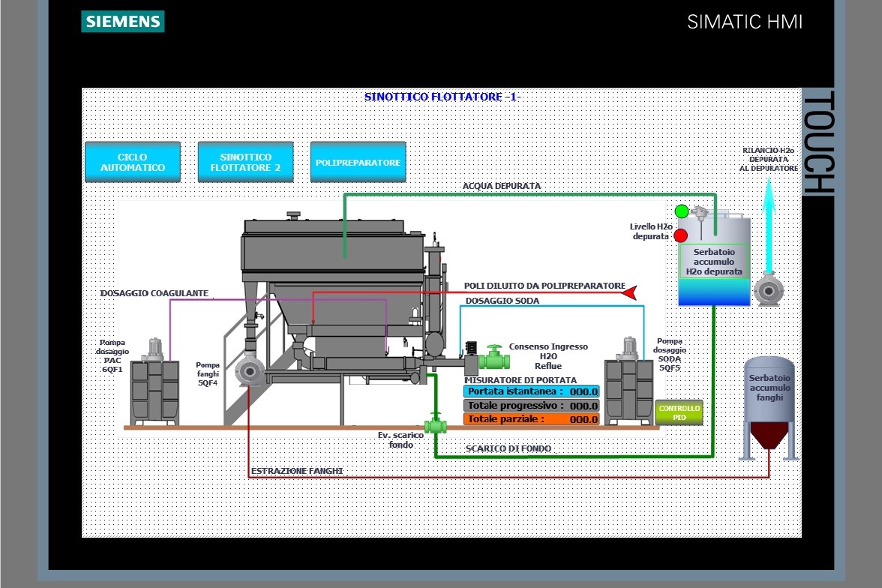The height and width of the screenshot is (588, 882).
Task: Click the Livello H2o depurata label
Action: coord(651,231)
